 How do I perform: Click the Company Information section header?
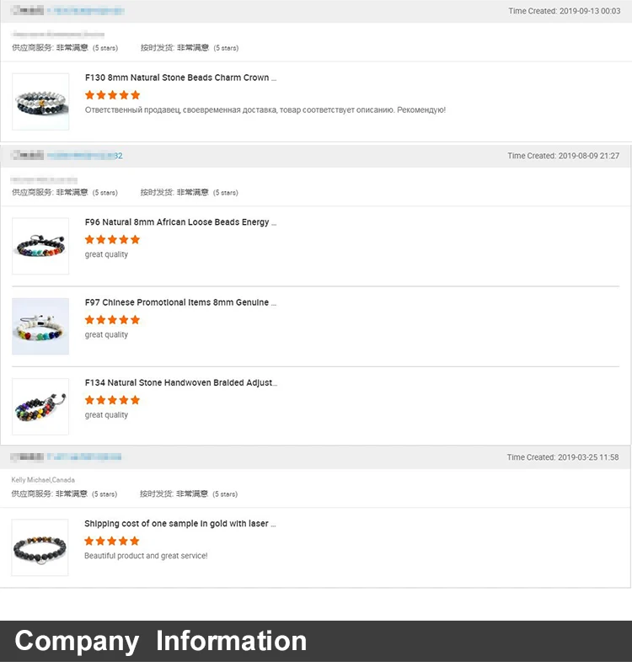coord(161,641)
